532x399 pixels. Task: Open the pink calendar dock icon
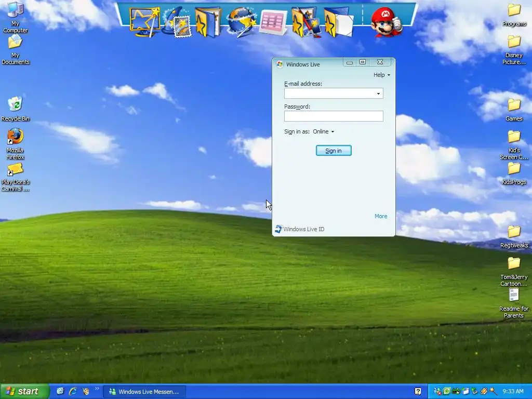click(x=273, y=23)
